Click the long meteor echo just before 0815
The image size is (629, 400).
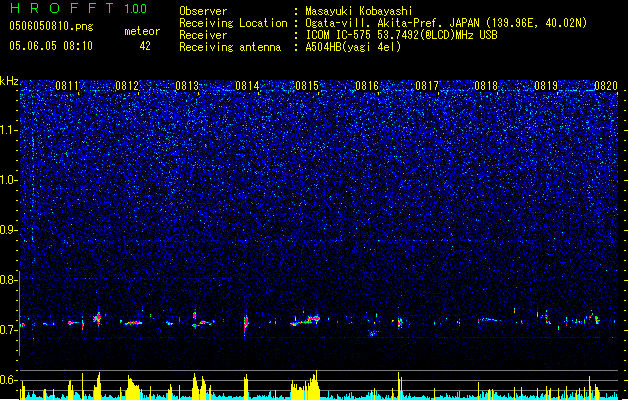point(305,321)
